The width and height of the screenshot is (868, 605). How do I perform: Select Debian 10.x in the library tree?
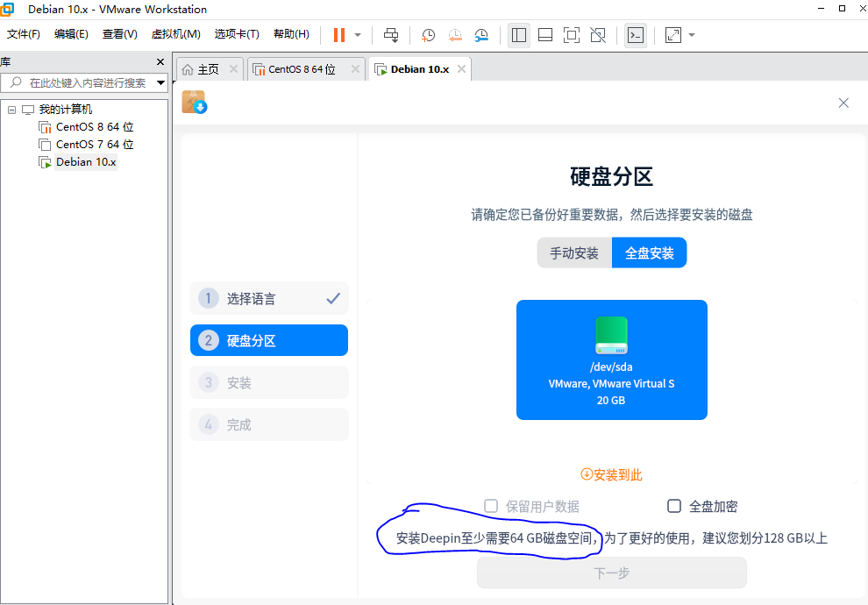click(86, 162)
